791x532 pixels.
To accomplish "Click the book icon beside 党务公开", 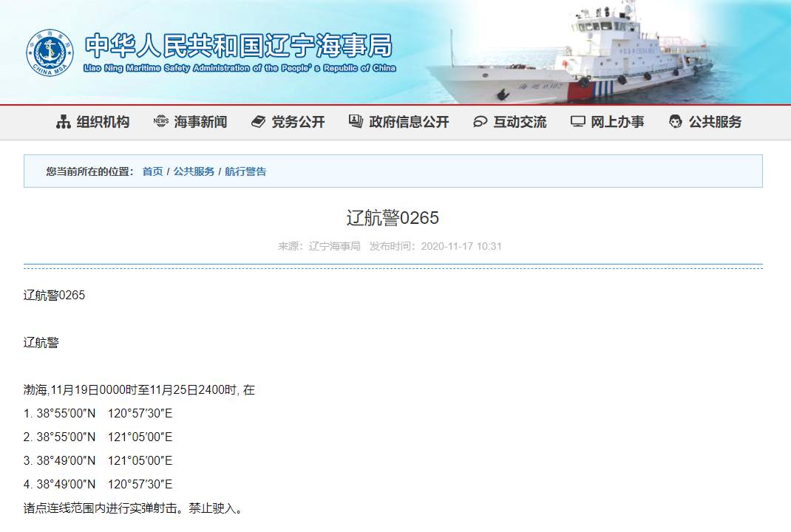I will click(258, 122).
